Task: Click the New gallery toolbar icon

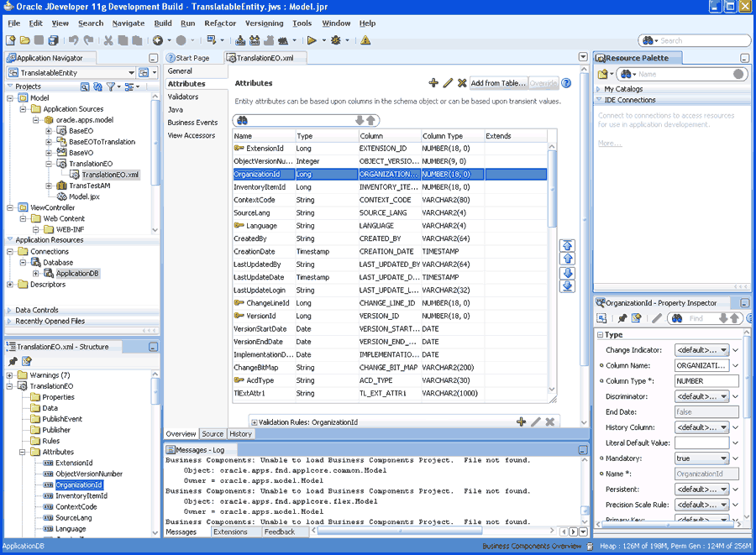Action: pos(11,40)
